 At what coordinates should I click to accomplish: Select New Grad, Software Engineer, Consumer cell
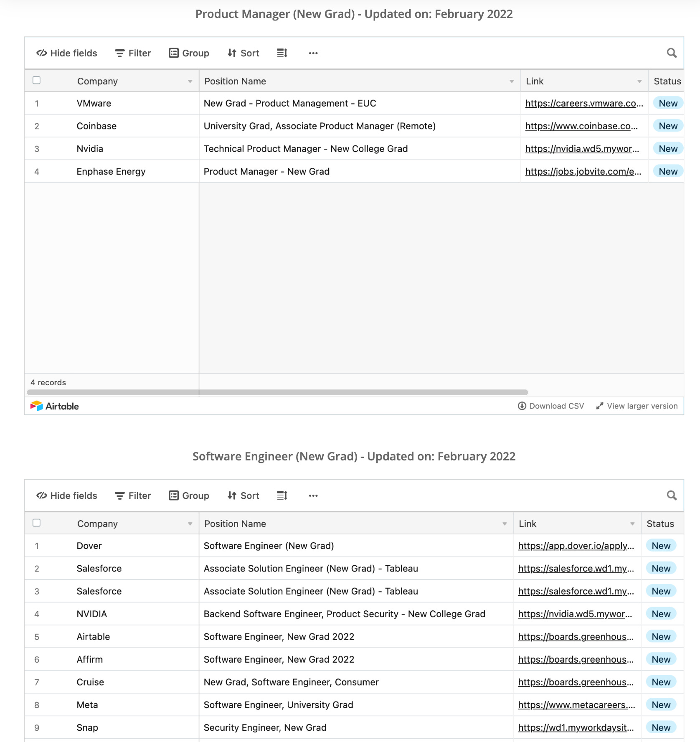click(x=356, y=682)
